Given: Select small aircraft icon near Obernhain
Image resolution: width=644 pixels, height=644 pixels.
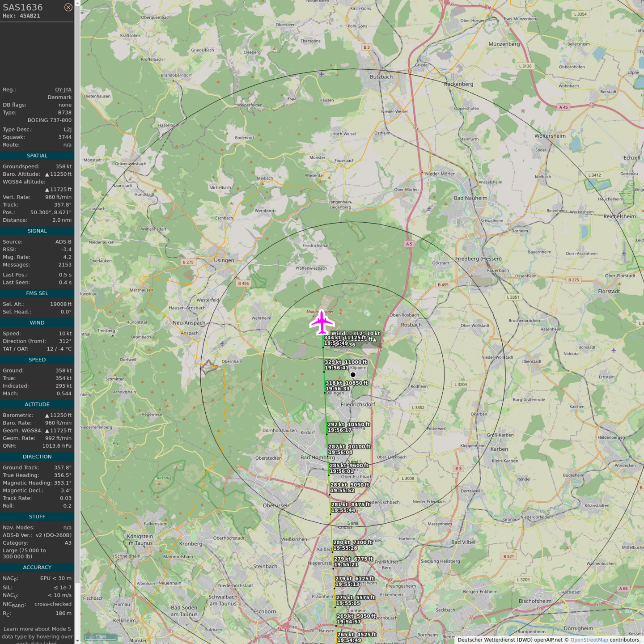Looking at the screenshot, I should (222, 343).
